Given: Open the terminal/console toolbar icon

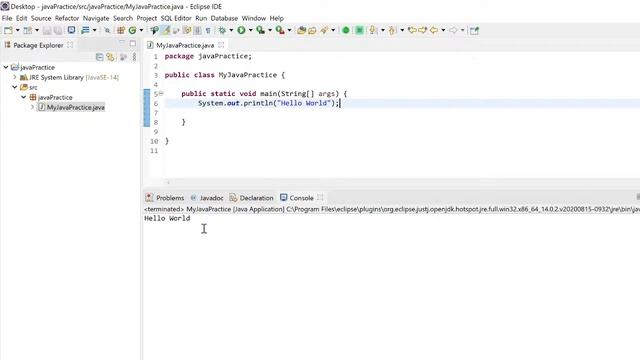Looking at the screenshot, I should click(71, 30).
